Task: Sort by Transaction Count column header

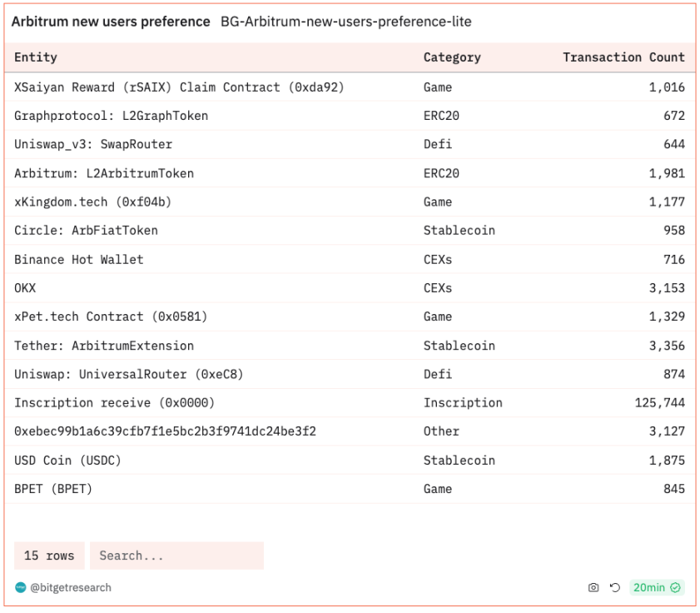Action: tap(623, 57)
